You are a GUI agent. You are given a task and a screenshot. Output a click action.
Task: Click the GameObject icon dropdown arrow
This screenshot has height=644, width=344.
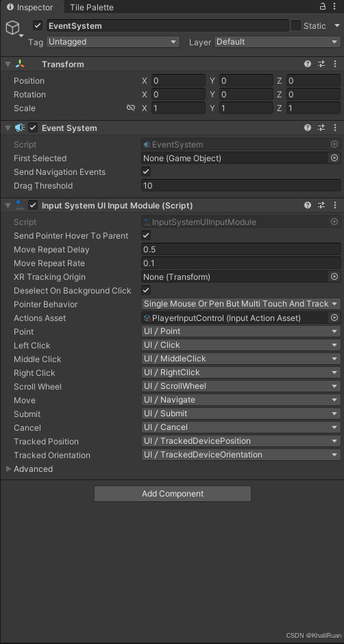tap(21, 36)
